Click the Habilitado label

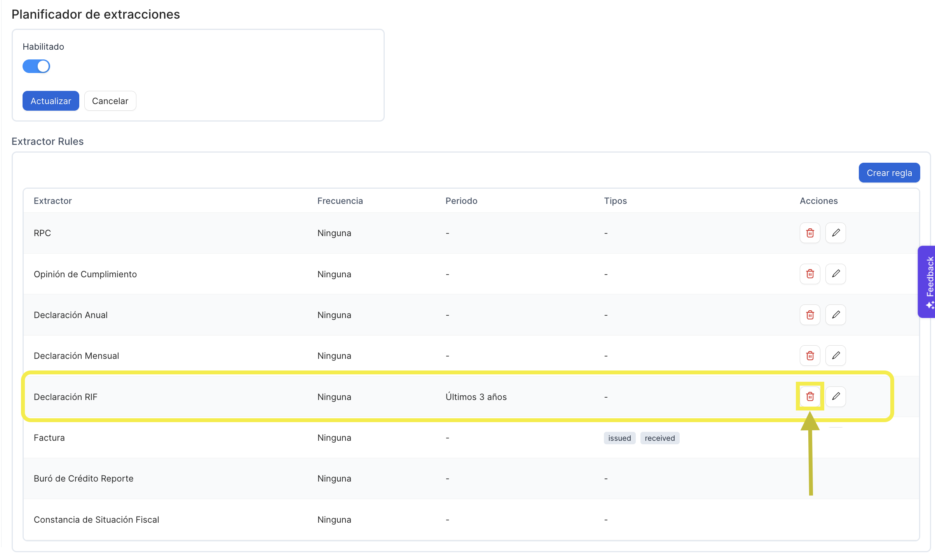click(43, 47)
